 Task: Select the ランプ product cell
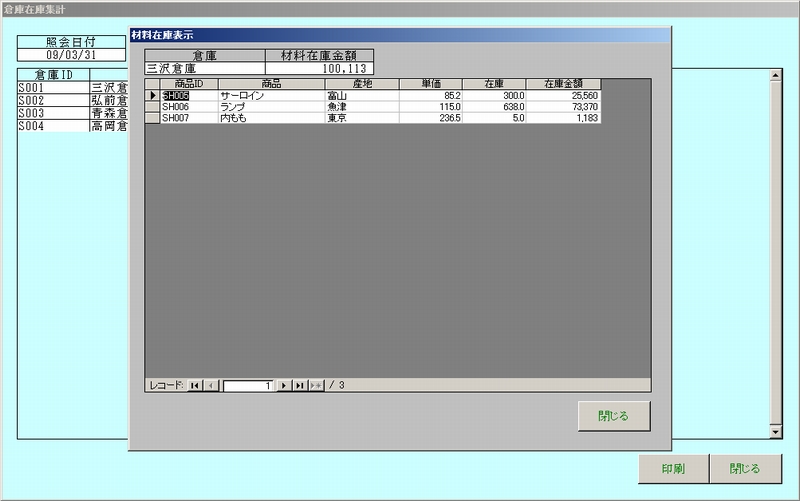click(x=270, y=107)
